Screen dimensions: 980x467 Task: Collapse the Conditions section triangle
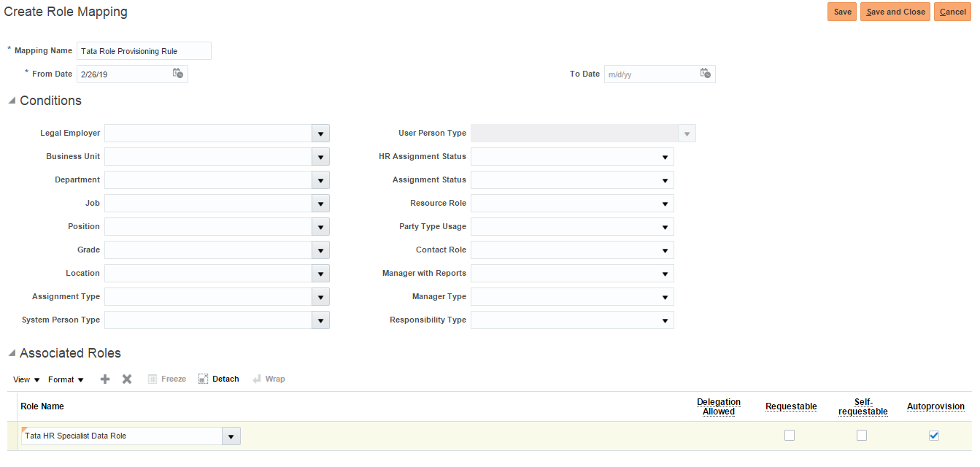click(12, 101)
